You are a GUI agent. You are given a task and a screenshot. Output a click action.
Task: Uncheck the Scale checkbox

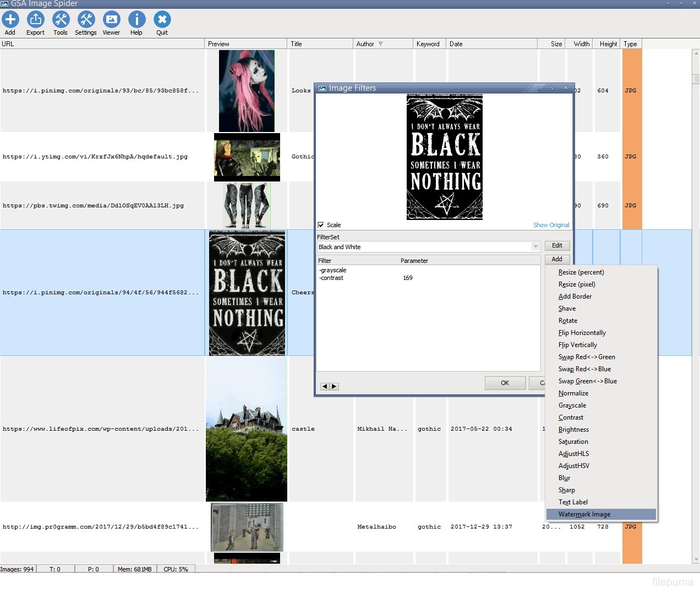pyautogui.click(x=321, y=225)
